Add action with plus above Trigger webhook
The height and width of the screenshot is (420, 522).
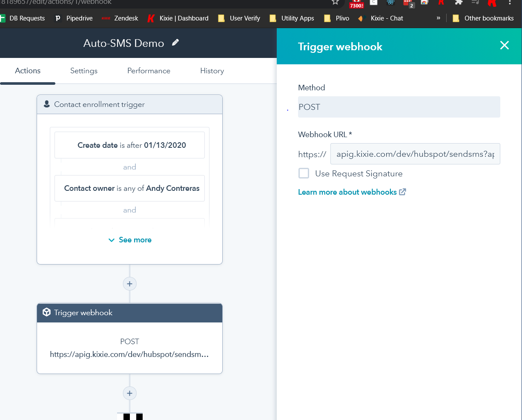129,284
